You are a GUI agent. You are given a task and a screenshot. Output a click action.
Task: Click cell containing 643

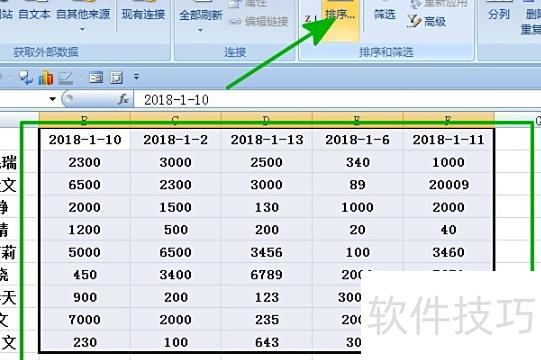pos(267,342)
